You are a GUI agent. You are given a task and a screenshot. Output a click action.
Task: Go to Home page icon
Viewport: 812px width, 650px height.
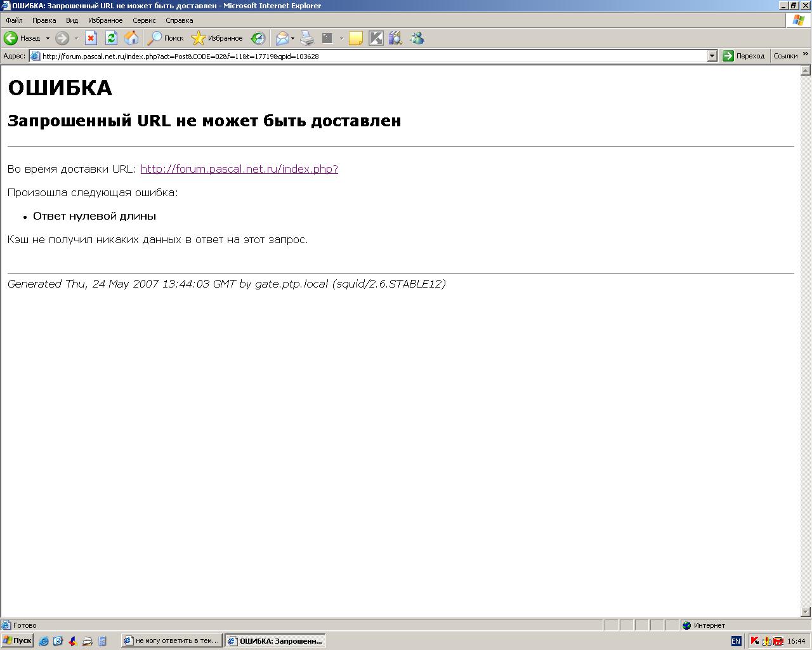point(131,38)
